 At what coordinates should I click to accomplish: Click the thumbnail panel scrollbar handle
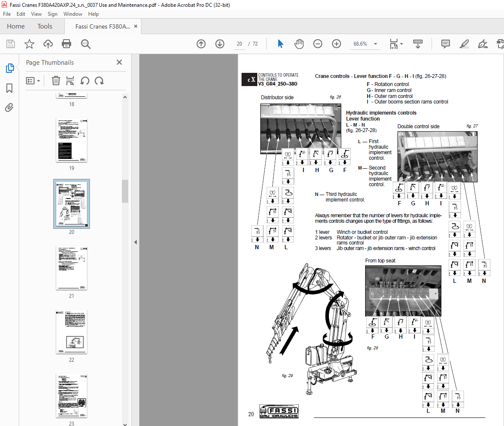click(x=125, y=191)
